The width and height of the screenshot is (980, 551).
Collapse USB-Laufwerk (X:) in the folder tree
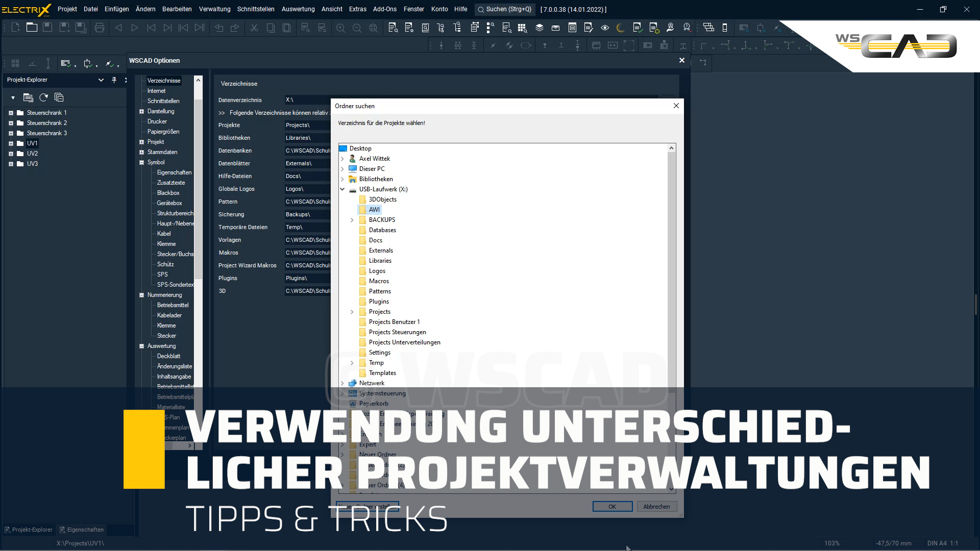pos(342,189)
